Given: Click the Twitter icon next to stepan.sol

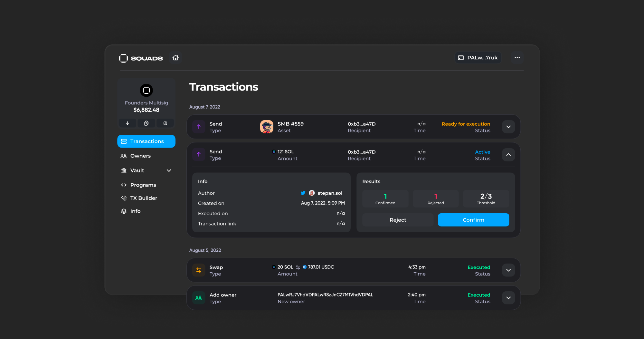Looking at the screenshot, I should 303,193.
